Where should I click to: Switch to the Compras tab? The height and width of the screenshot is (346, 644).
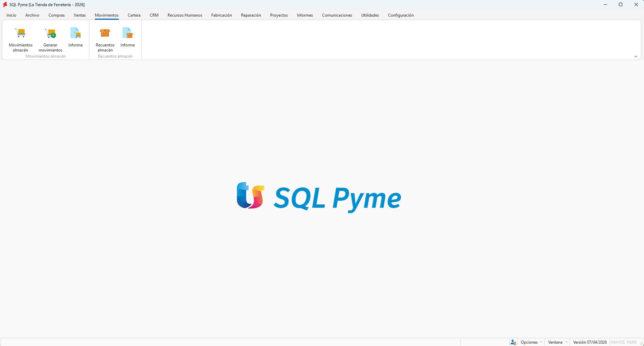[x=57, y=15]
